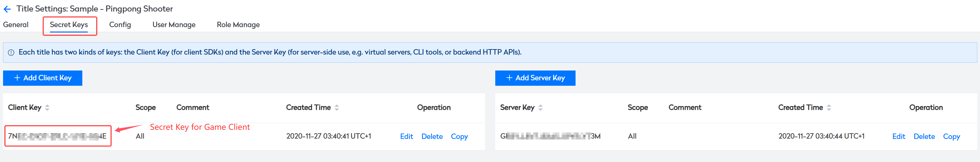Click the blurred client key value
The width and height of the screenshot is (980, 162).
57,136
